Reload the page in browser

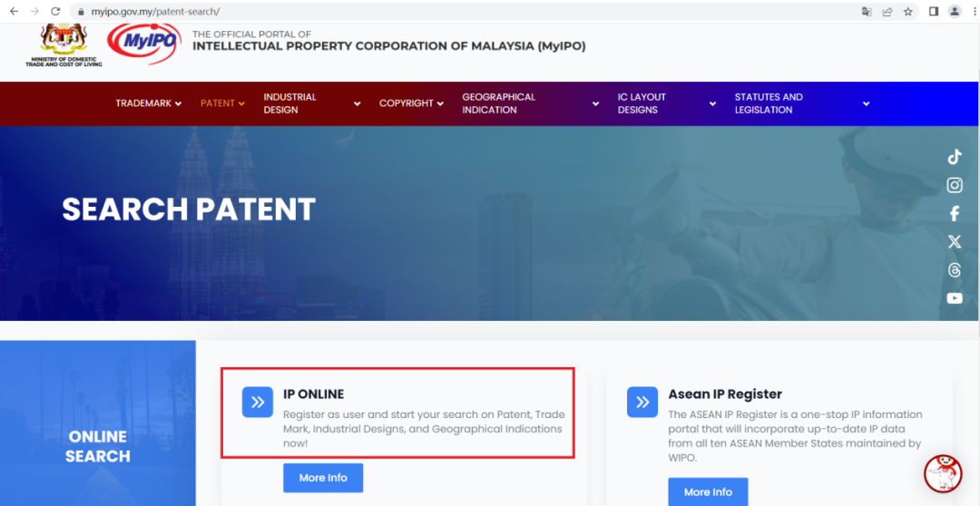coord(55,11)
